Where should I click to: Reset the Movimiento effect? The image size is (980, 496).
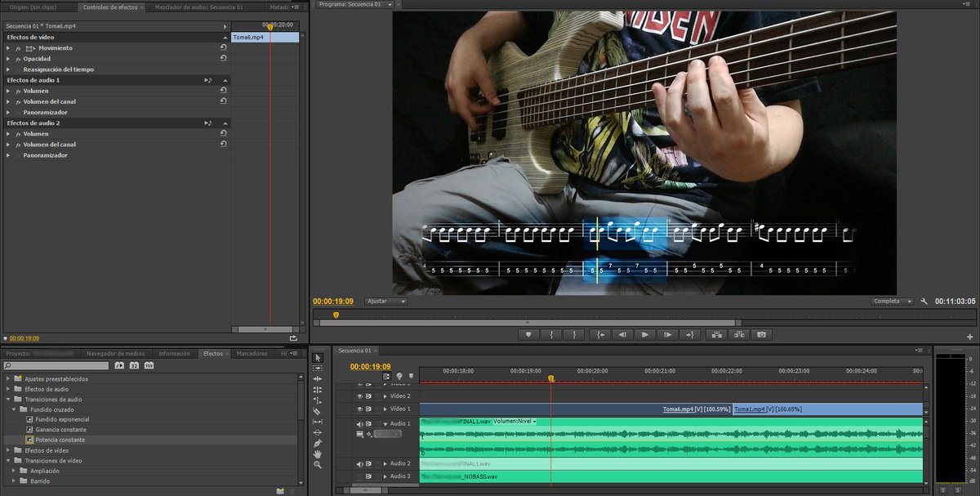pos(223,48)
